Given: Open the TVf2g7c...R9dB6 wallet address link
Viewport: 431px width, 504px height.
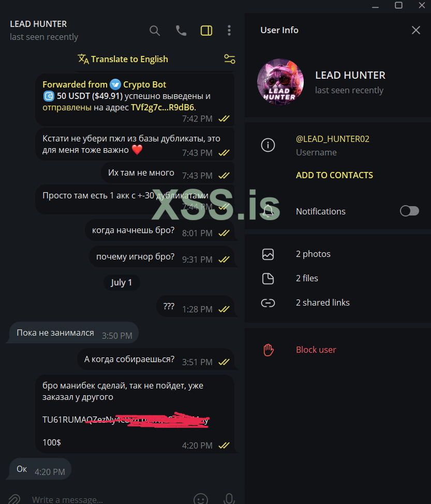Looking at the screenshot, I should click(x=162, y=107).
